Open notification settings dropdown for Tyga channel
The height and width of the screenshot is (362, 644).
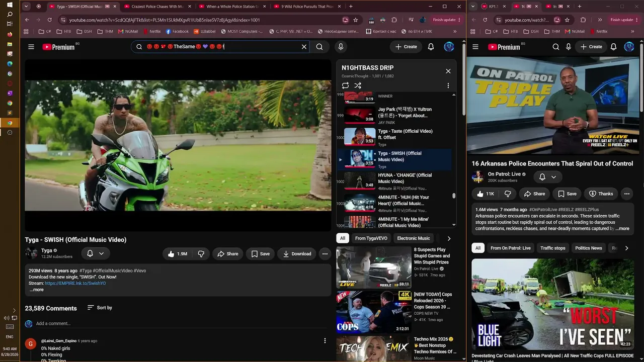(96, 254)
